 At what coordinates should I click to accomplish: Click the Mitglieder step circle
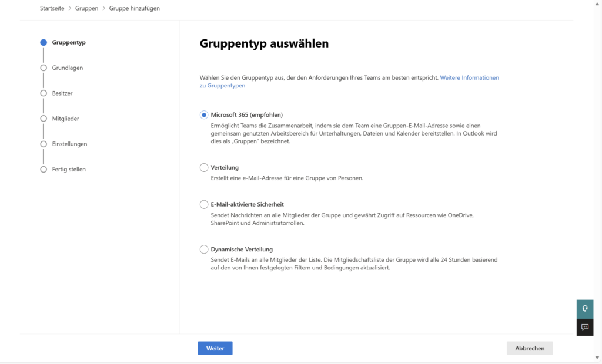[43, 118]
